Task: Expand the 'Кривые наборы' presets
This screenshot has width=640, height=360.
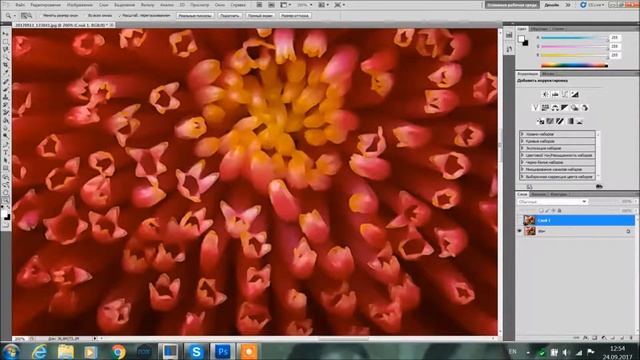Action: pos(522,141)
